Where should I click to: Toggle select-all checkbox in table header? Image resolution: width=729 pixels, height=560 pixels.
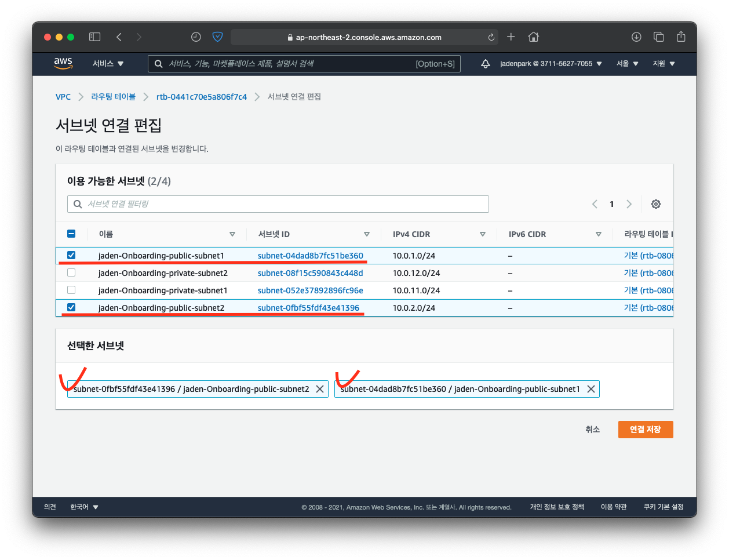[x=71, y=234]
